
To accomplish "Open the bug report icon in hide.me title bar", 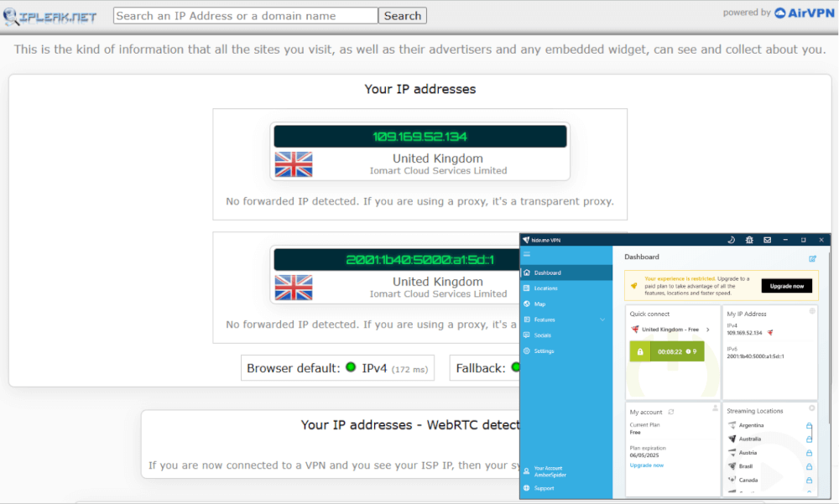I will click(x=749, y=240).
